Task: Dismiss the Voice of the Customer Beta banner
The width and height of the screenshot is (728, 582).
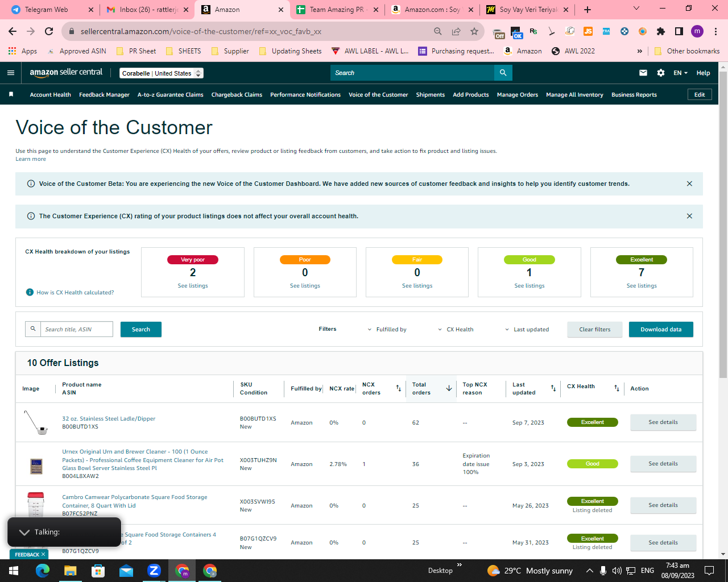Action: 689,184
